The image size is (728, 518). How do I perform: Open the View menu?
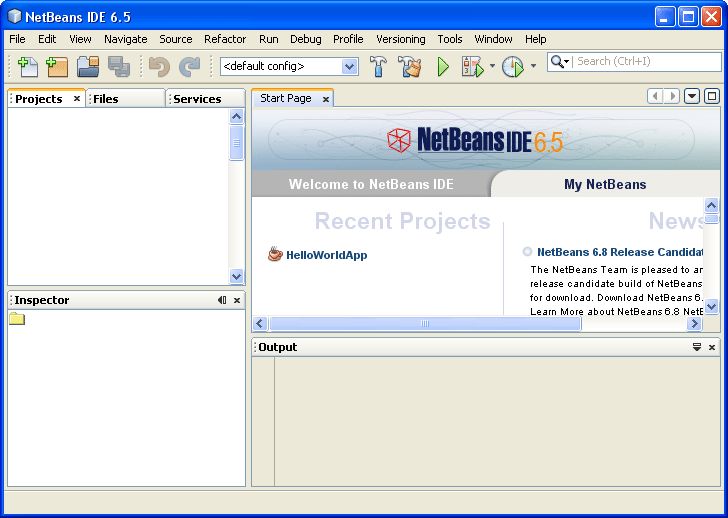tap(80, 39)
